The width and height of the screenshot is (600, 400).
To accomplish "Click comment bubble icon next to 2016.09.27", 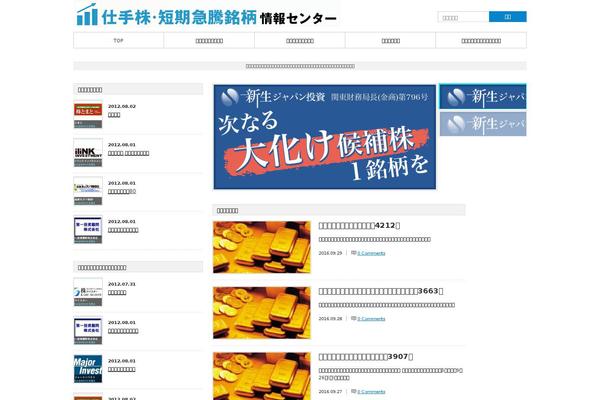I will 354,391.
